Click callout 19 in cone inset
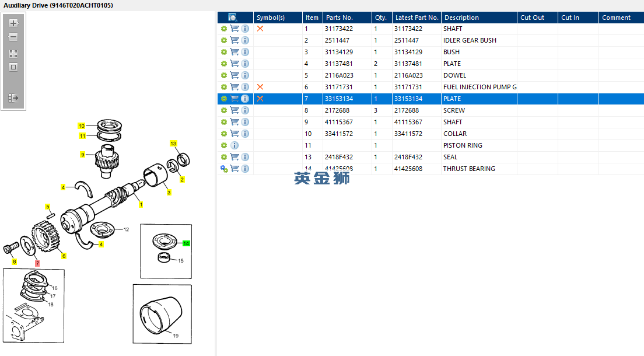The height and width of the screenshot is (356, 644). (176, 336)
